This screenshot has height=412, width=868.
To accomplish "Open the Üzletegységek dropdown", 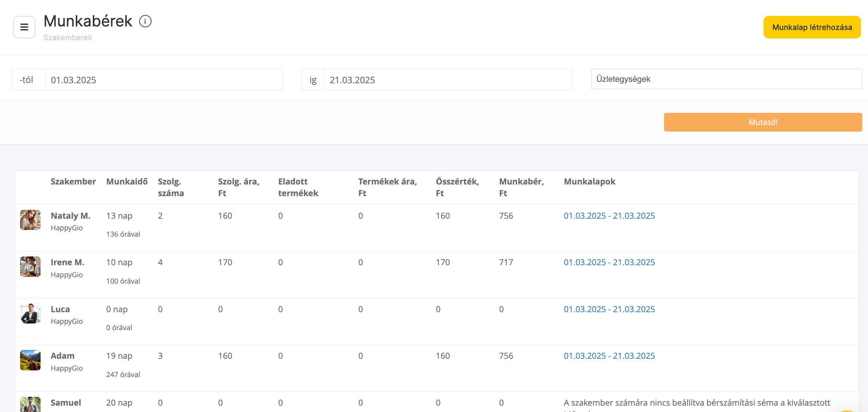I will click(726, 79).
